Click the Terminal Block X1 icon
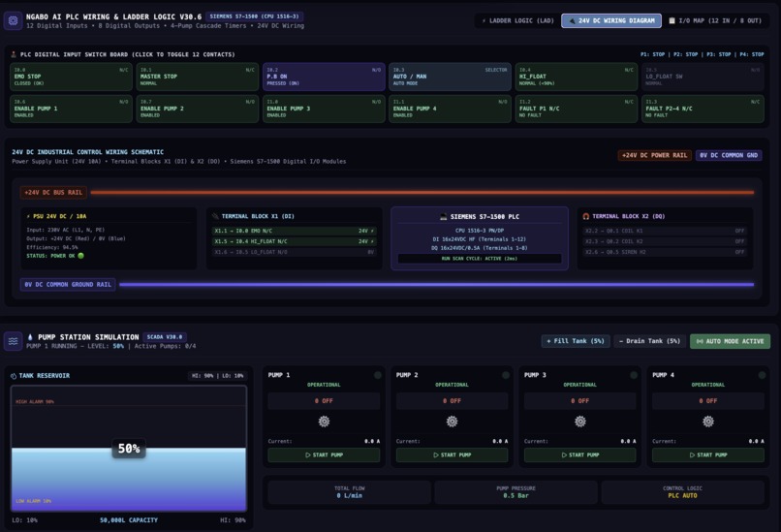The image size is (781, 532). pos(215,216)
